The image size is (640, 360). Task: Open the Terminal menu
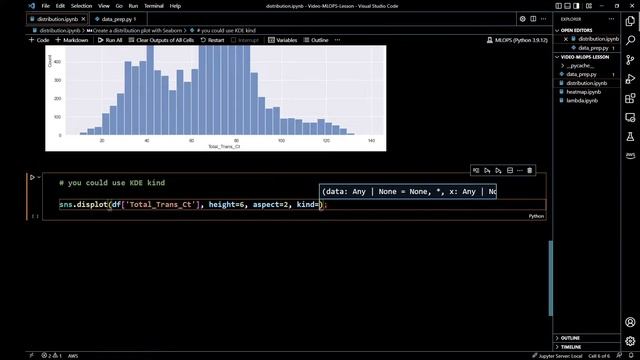[153, 6]
